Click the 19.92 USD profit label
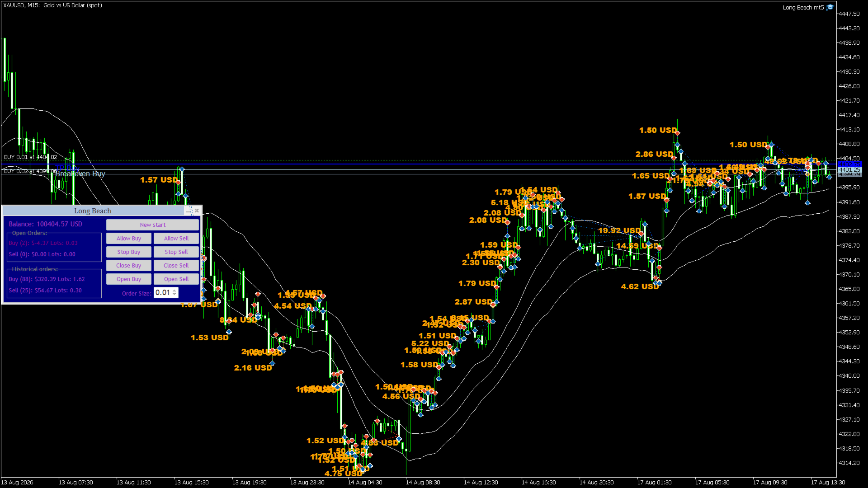This screenshot has height=488, width=868. click(x=619, y=230)
